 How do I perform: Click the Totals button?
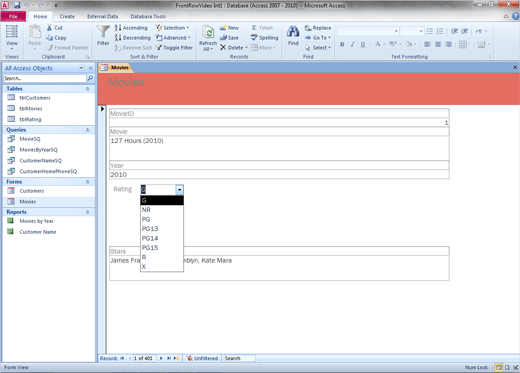262,28
